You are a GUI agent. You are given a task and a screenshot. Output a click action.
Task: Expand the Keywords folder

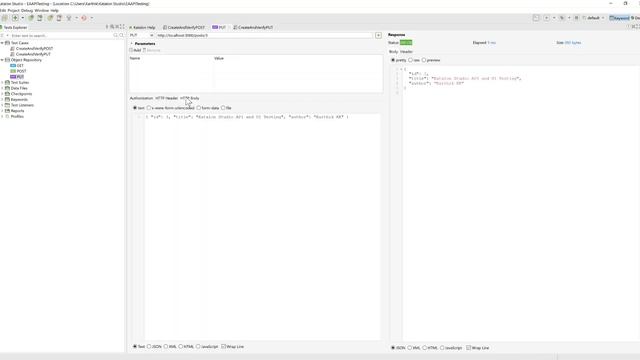point(2,100)
